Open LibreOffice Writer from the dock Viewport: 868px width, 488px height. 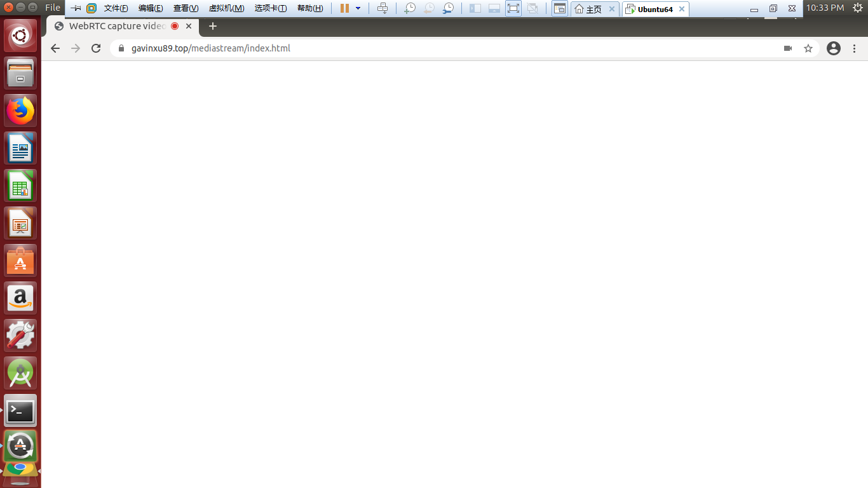click(x=21, y=148)
